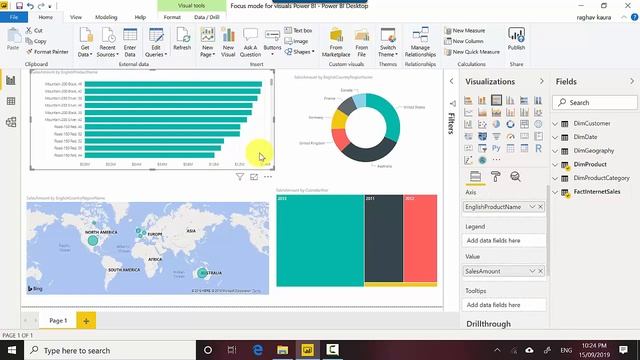
Task: Select the matrix visualization icon
Action: coord(524,148)
